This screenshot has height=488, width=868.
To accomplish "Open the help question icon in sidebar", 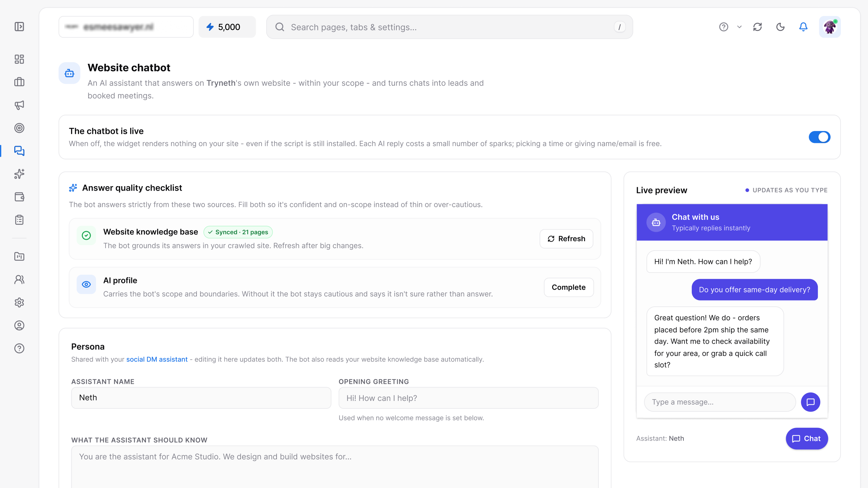I will 19,349.
